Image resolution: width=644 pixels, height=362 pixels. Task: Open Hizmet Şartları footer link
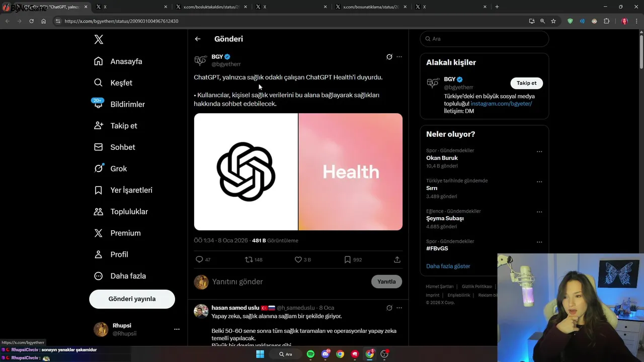tap(439, 287)
